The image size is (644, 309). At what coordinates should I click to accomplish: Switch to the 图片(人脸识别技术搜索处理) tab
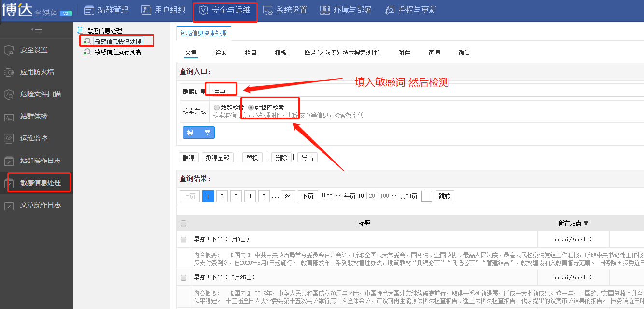click(343, 53)
